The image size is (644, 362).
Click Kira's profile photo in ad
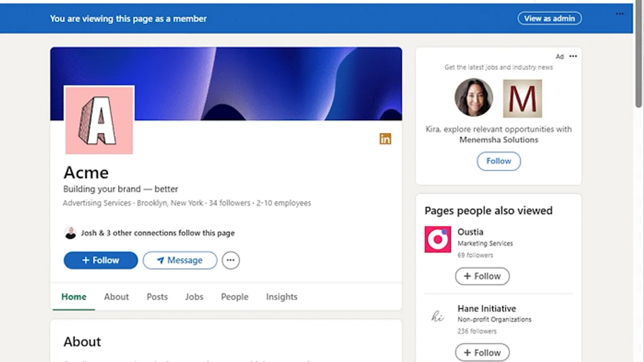(x=474, y=98)
